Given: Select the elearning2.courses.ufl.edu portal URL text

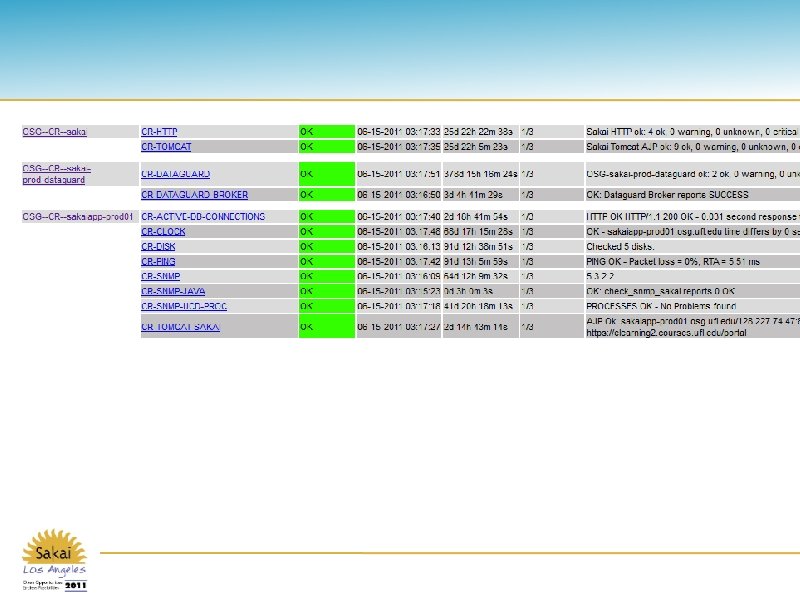Looking at the screenshot, I should (666, 333).
